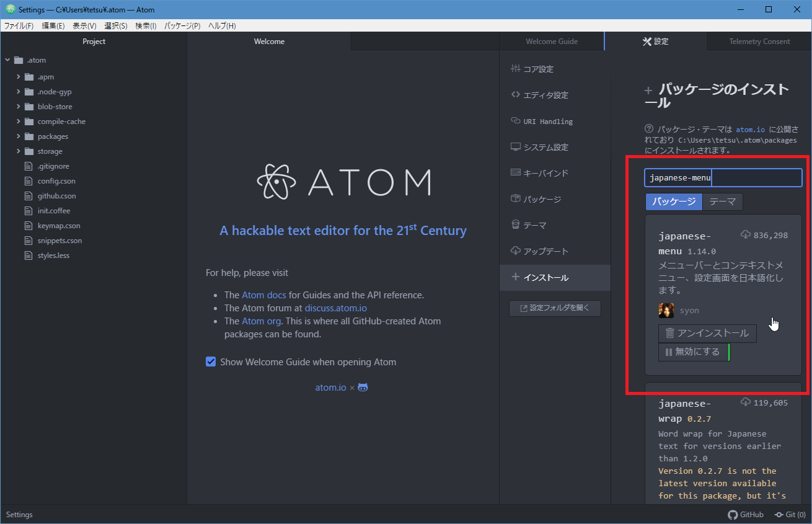The height and width of the screenshot is (524, 812).
Task: Expand the packages folder in tree
Action: tap(19, 136)
